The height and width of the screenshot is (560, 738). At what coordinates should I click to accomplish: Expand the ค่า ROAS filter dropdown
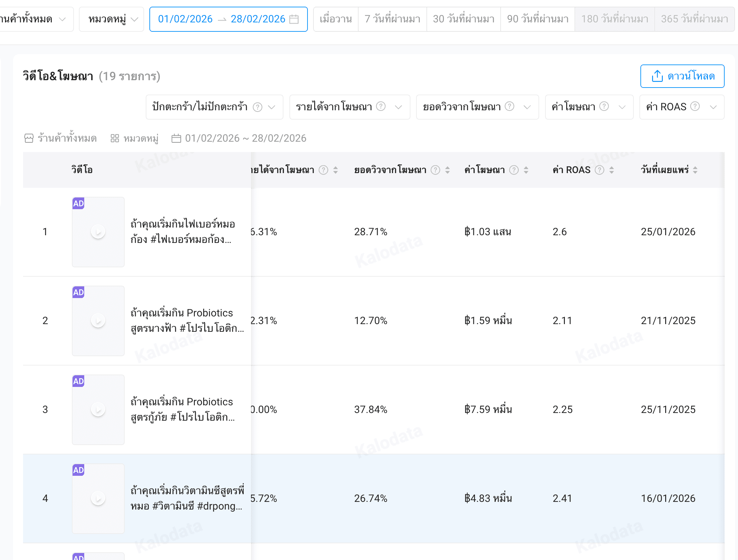tap(682, 107)
